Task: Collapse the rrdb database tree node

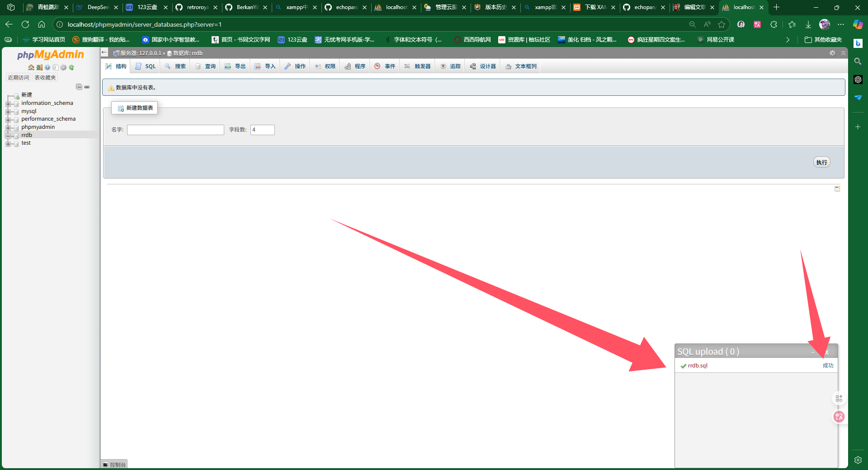Action: pos(8,136)
